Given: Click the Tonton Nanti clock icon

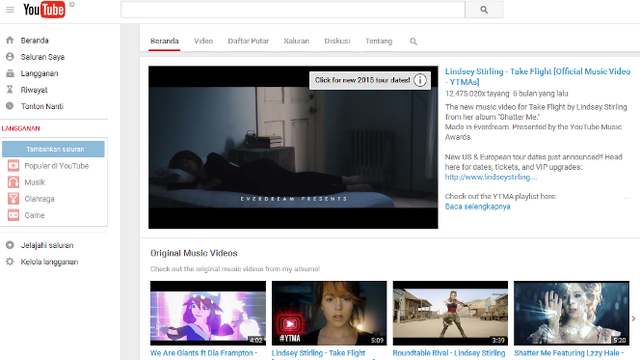Looking at the screenshot, I should 10,106.
